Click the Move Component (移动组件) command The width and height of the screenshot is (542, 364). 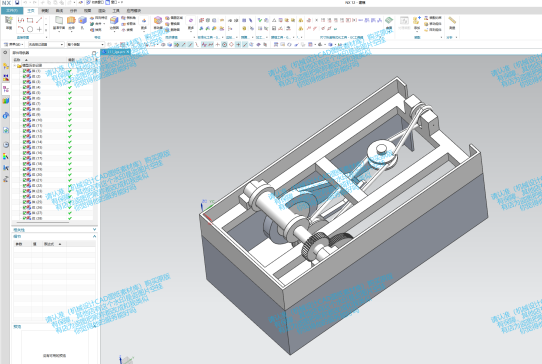point(432,24)
